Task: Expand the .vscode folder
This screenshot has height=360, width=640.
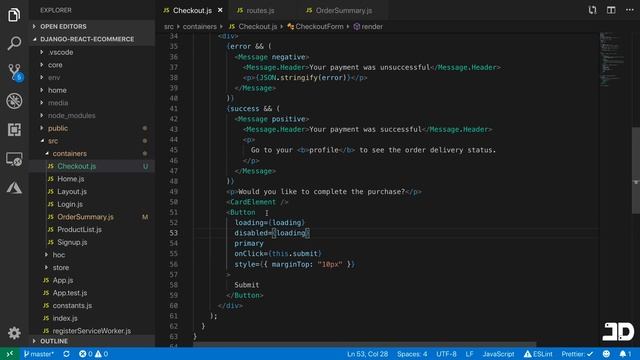Action: pos(60,52)
